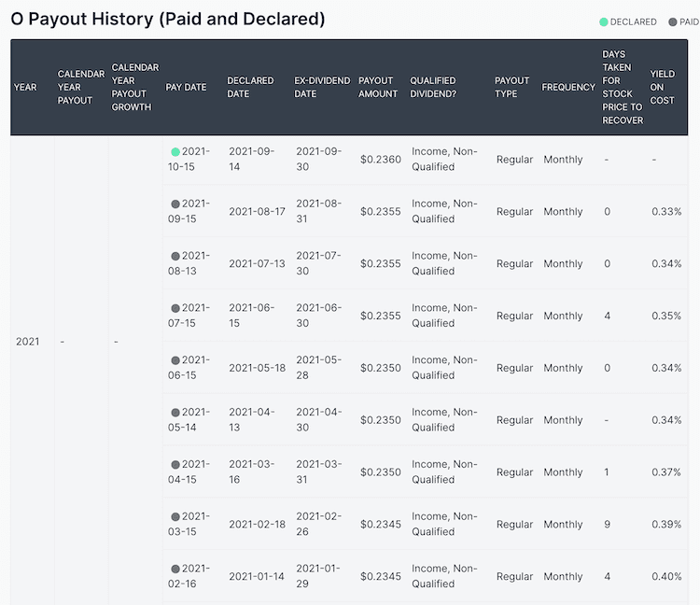Click declared date 2021-02-18
Viewport: 700px width, 605px height.
click(258, 524)
